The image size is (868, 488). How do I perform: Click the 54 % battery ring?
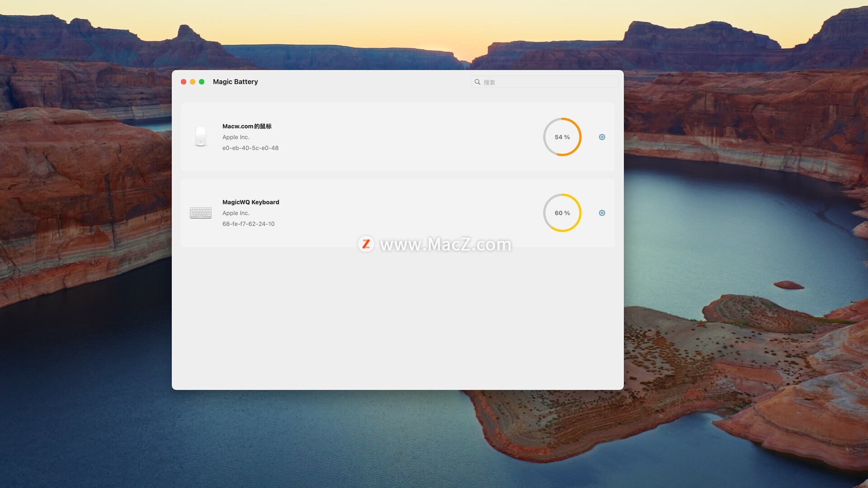(562, 137)
